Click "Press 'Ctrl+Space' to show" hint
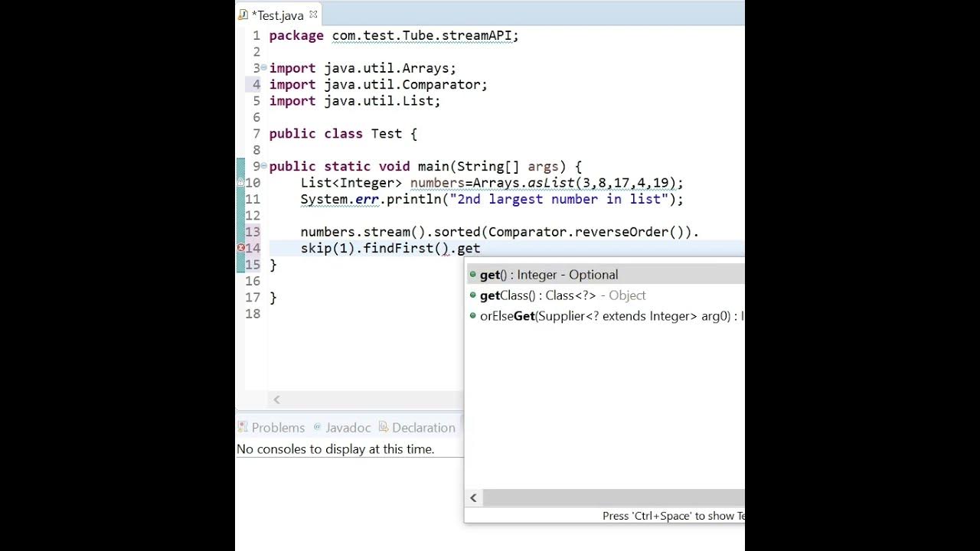 click(x=673, y=516)
